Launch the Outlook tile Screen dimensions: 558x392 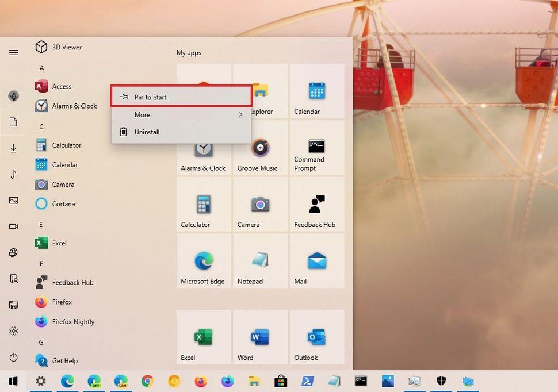pyautogui.click(x=317, y=337)
